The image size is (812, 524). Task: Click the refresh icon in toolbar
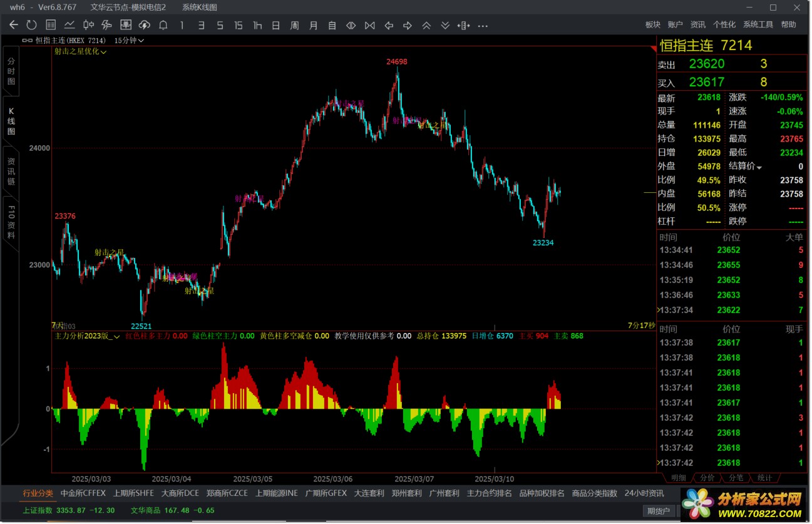coord(32,25)
